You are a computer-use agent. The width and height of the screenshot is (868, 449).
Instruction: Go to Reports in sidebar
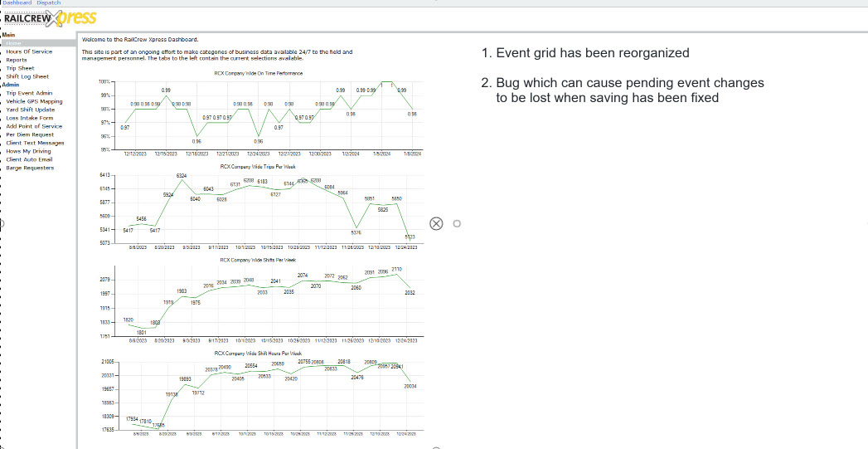[x=17, y=60]
